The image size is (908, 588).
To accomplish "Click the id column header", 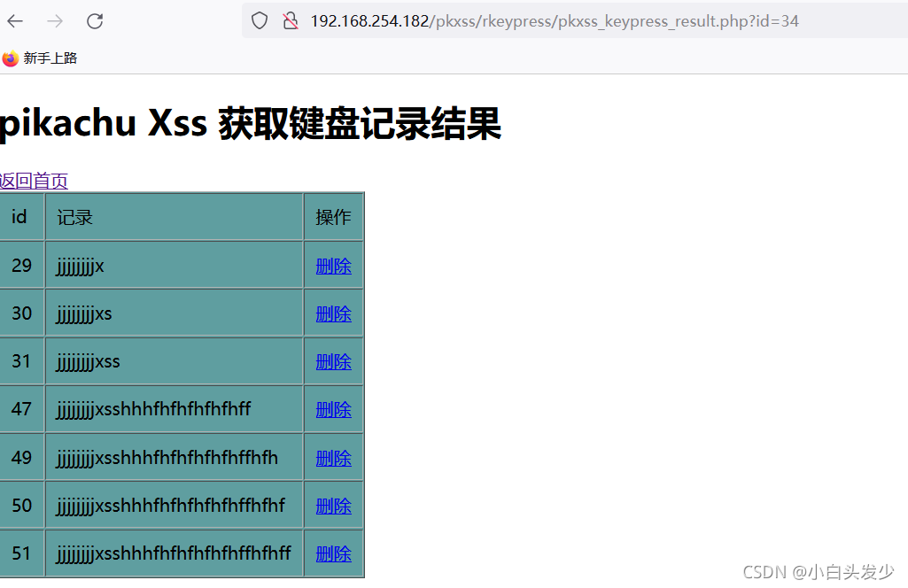I will coord(19,217).
